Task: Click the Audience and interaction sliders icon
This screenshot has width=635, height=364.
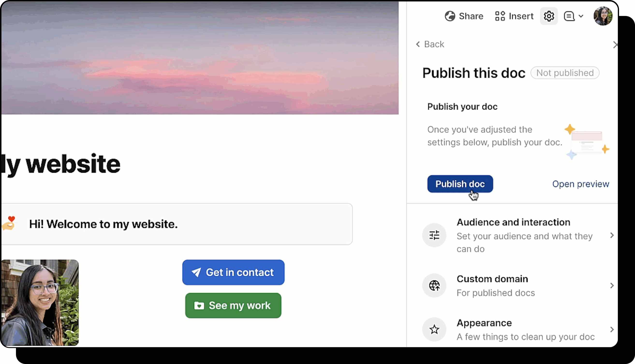Action: [x=434, y=235]
